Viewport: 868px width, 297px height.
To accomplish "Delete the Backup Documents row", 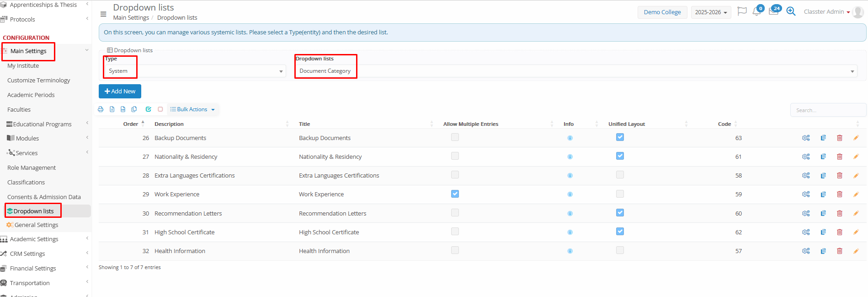I will click(x=839, y=138).
